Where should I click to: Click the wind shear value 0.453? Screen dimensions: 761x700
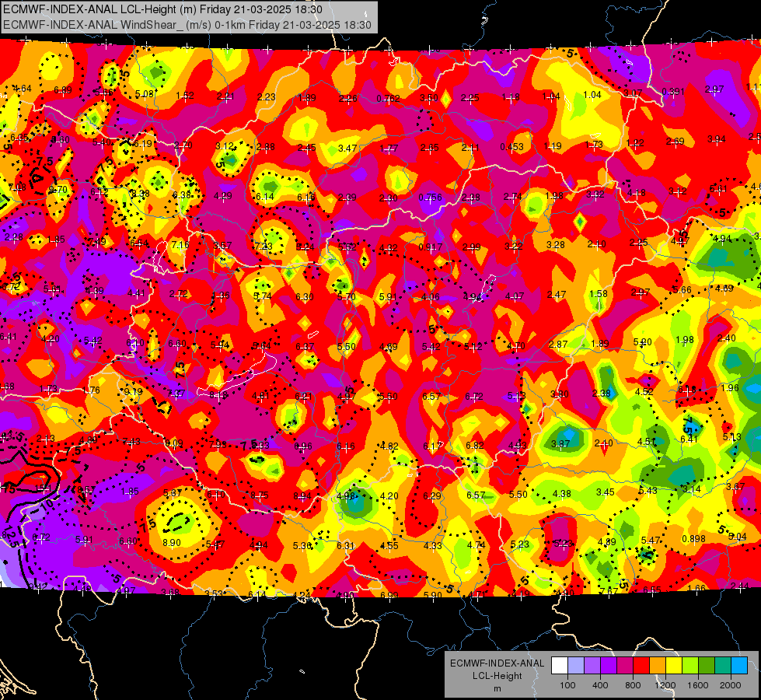512,147
